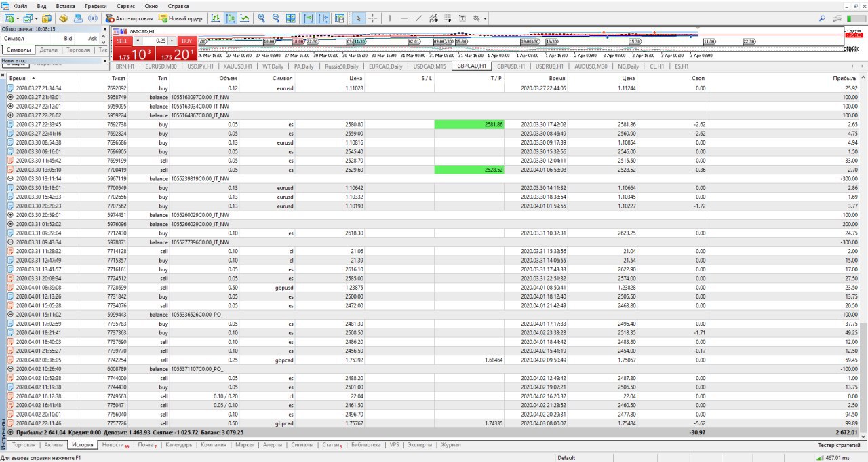Click the Новый ордер button
The width and height of the screenshot is (868, 462).
(x=180, y=18)
